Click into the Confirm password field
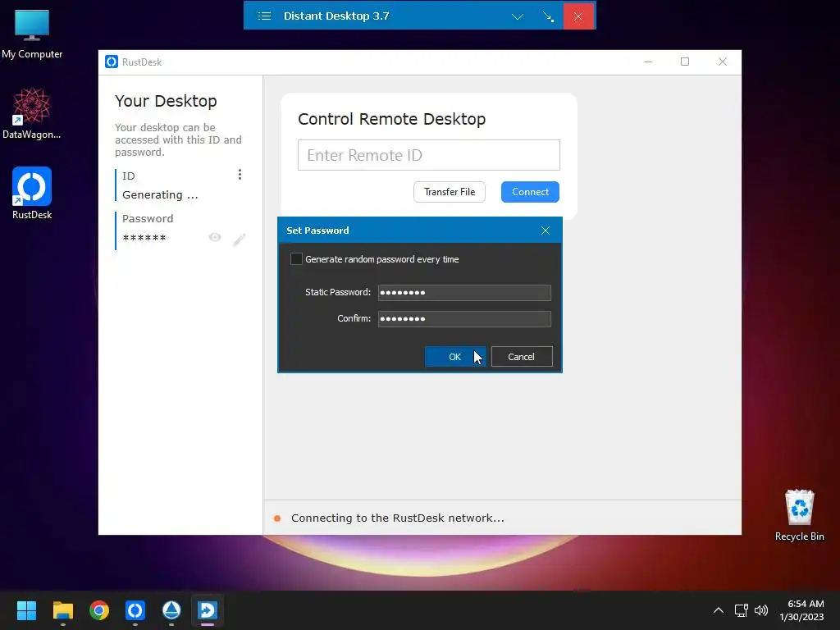840x630 pixels. coord(464,319)
